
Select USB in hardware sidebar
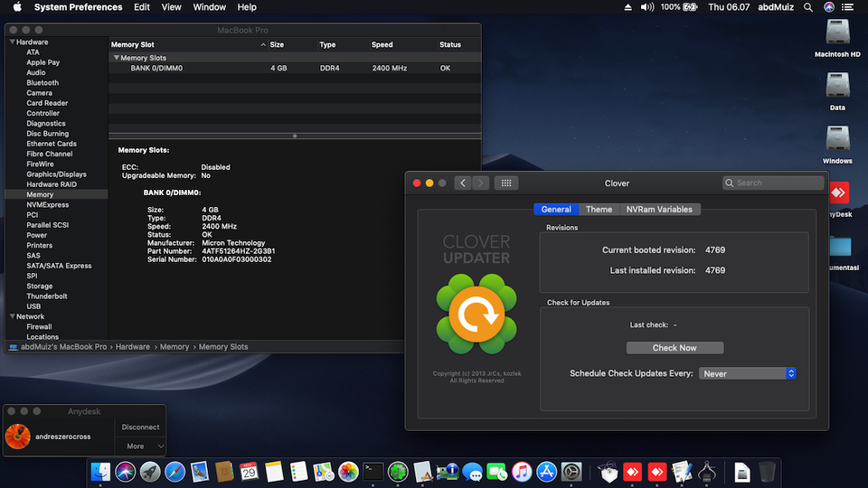pos(33,306)
